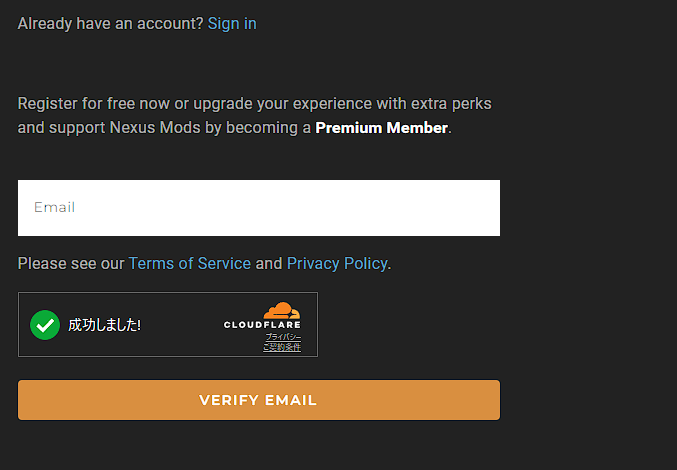
Task: Click the VERIFY EMAIL button
Action: point(259,400)
